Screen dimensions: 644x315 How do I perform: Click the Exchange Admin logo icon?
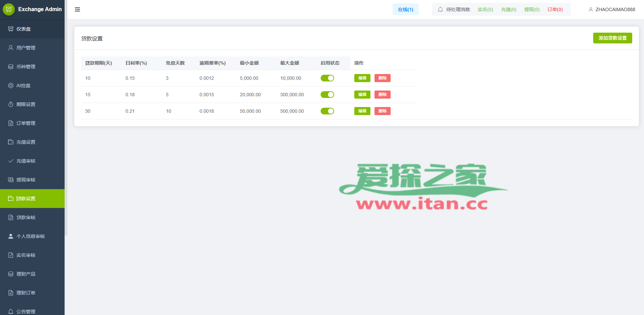tap(9, 9)
